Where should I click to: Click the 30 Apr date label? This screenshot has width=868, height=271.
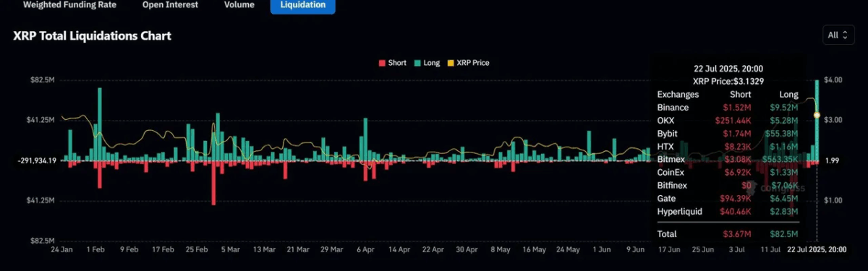pos(466,249)
